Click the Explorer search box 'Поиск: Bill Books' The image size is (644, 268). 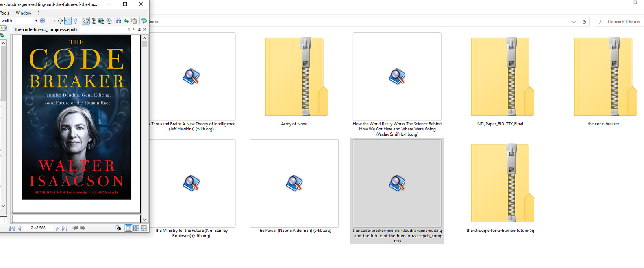(620, 22)
